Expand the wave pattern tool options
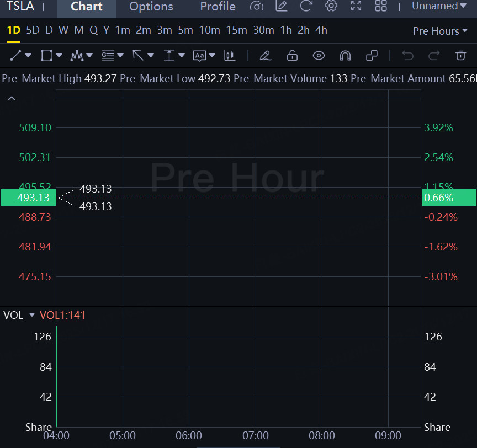This screenshot has width=477, height=448. tap(89, 55)
